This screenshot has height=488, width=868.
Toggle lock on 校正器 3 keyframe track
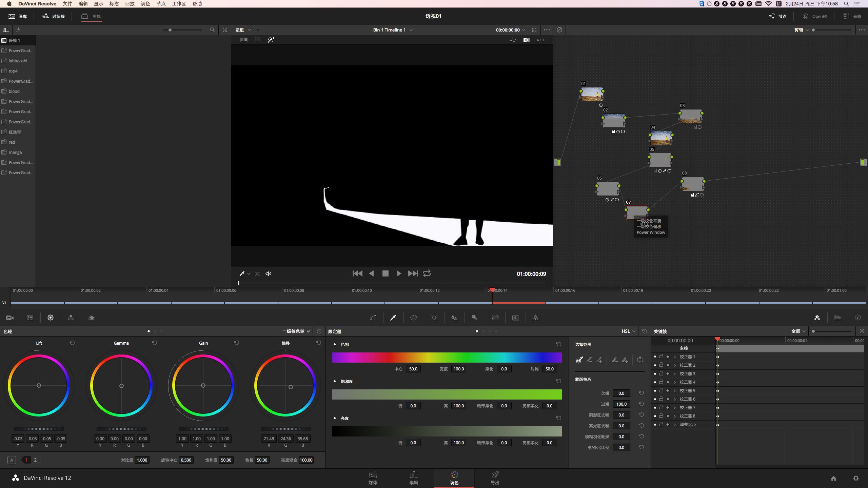click(x=661, y=373)
